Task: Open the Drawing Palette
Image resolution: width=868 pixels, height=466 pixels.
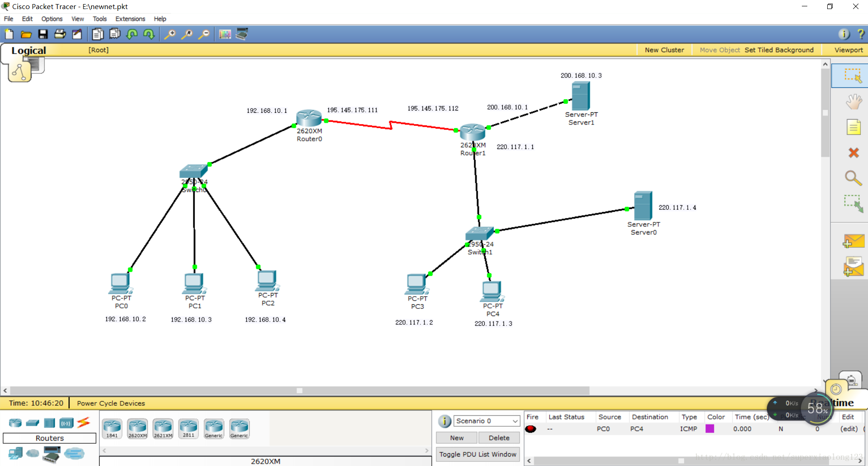Action: (x=225, y=34)
